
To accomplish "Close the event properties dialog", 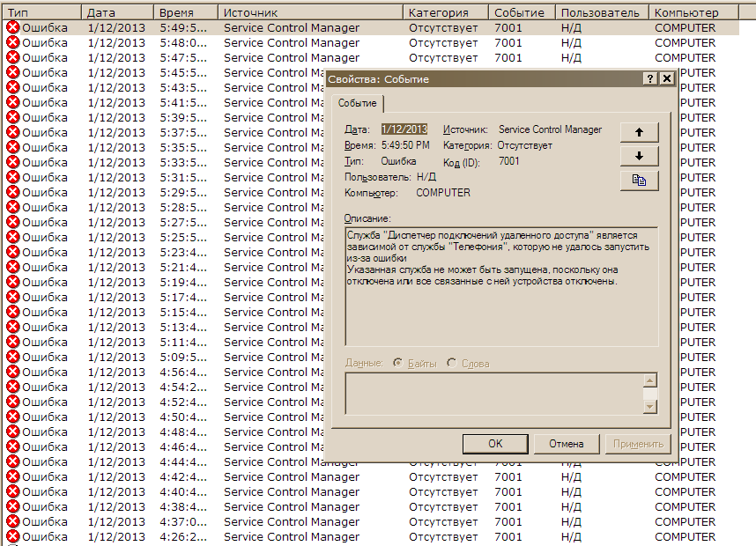I will (x=667, y=78).
